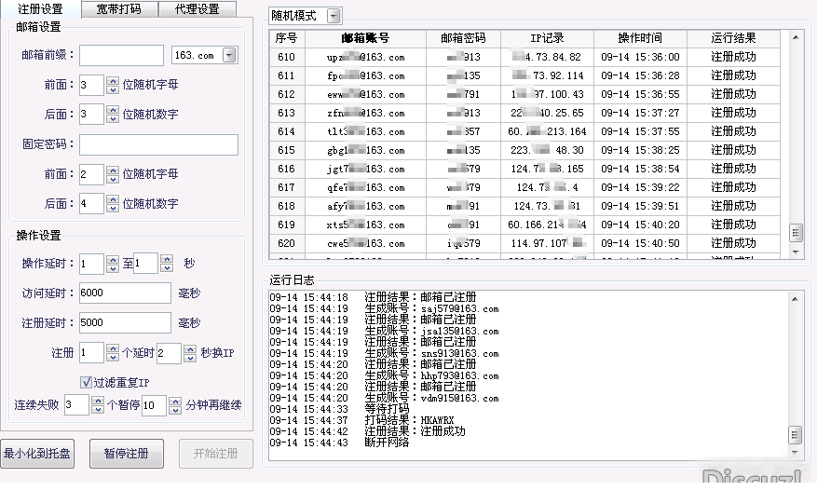Adjust the 秒换IP delay stepper
Viewport: 817px width, 504px height.
pos(190,353)
